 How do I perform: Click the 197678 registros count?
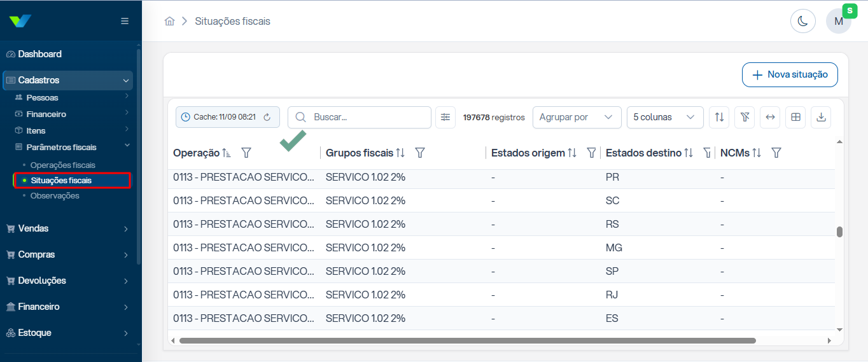pos(494,117)
